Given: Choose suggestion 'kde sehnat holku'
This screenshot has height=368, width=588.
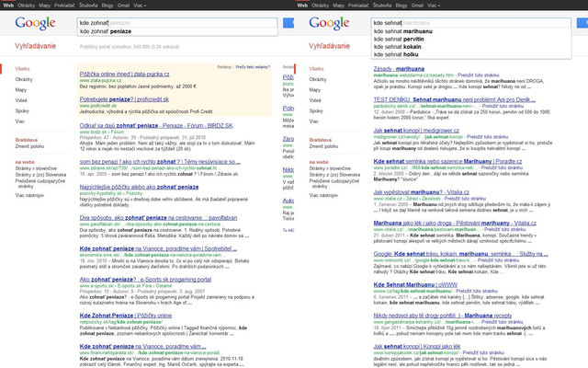Looking at the screenshot, I should [471, 54].
